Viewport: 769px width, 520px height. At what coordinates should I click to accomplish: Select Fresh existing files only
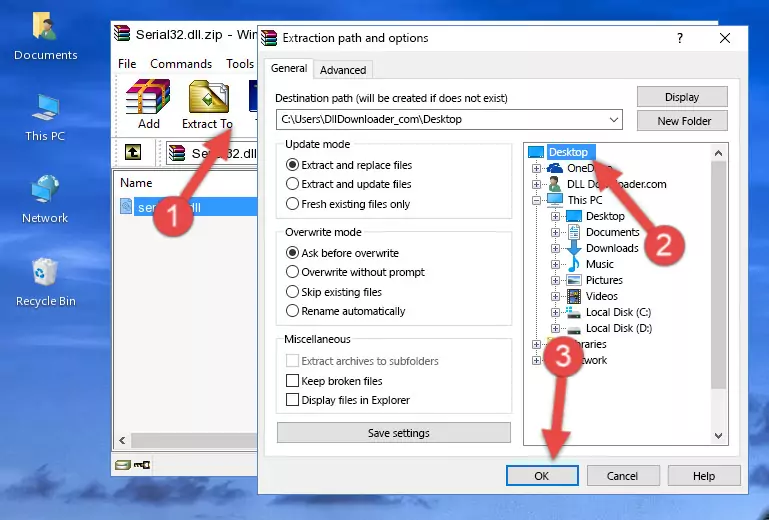pyautogui.click(x=348, y=204)
